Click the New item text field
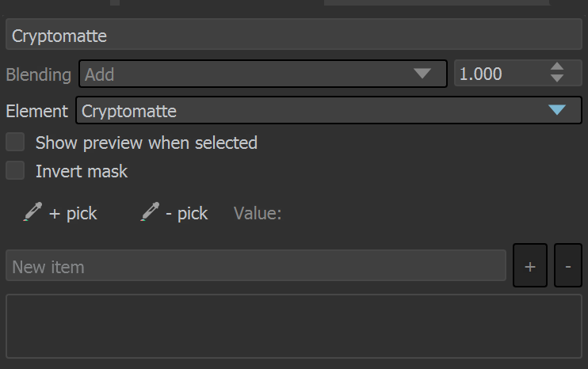Image resolution: width=588 pixels, height=369 pixels. 256,265
